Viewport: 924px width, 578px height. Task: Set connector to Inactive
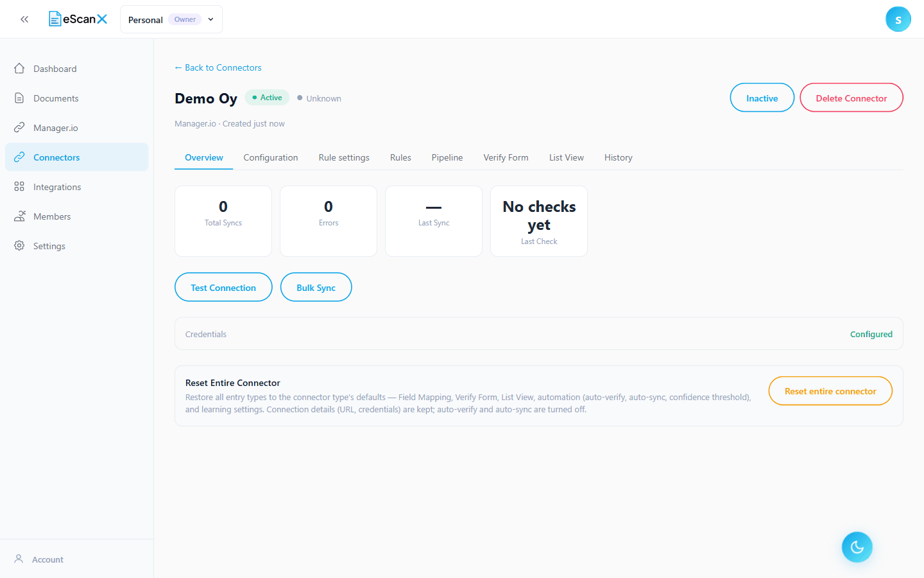762,98
